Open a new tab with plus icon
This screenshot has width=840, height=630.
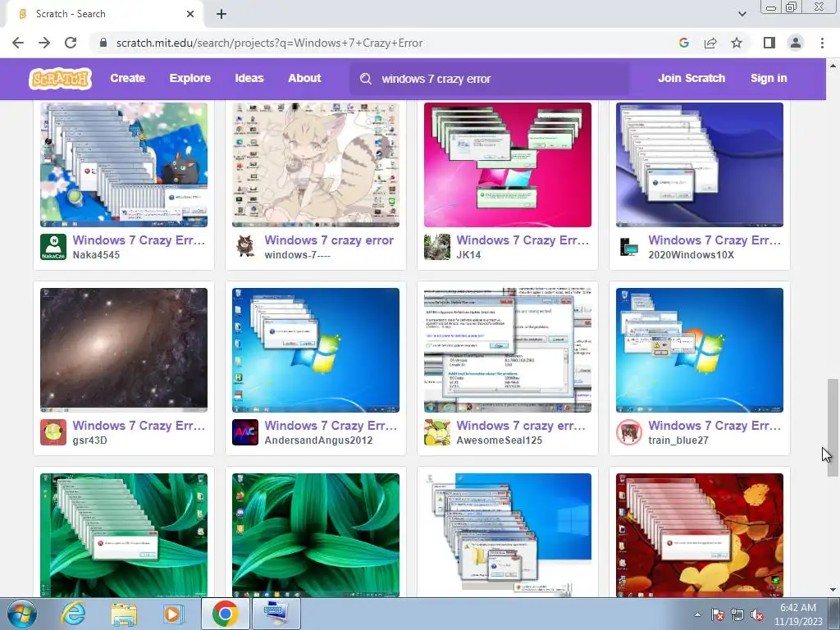click(x=221, y=14)
